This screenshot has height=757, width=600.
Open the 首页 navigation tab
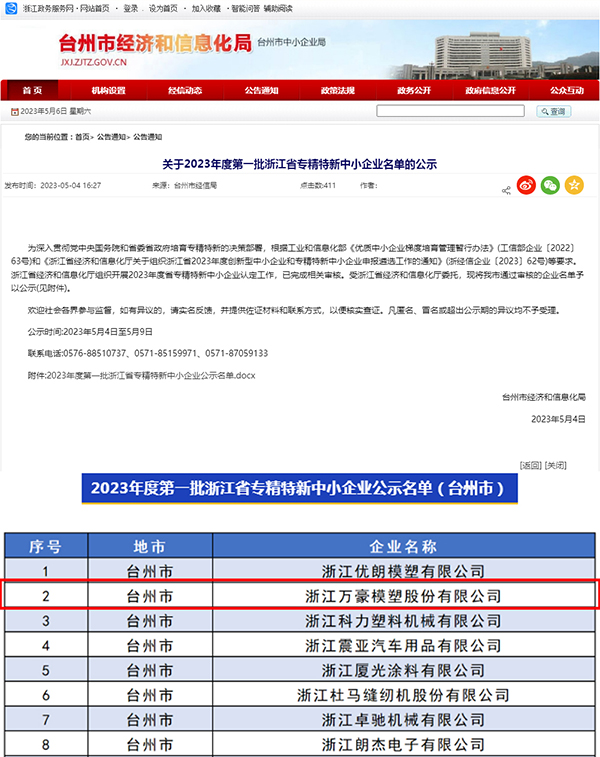pos(32,90)
